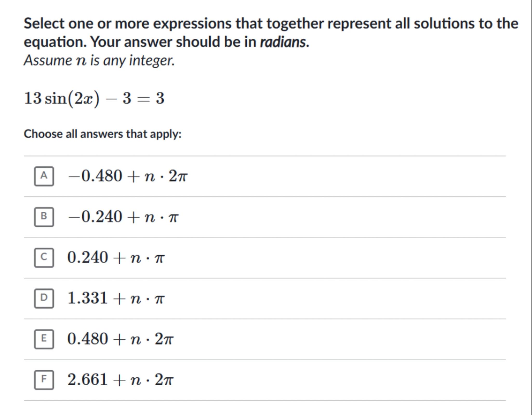Click the expression −0.480 + n · 2π
Screen dimensions: 532x415
pos(128,176)
